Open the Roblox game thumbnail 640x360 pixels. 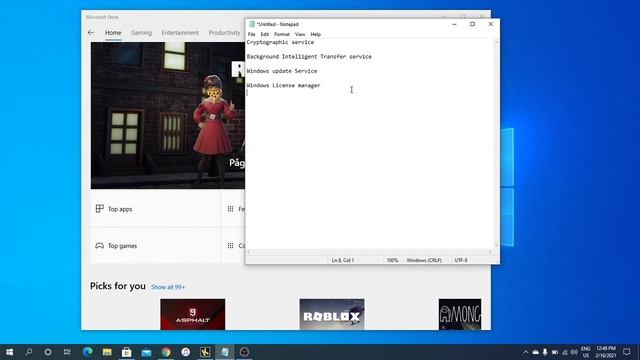pos(332,314)
